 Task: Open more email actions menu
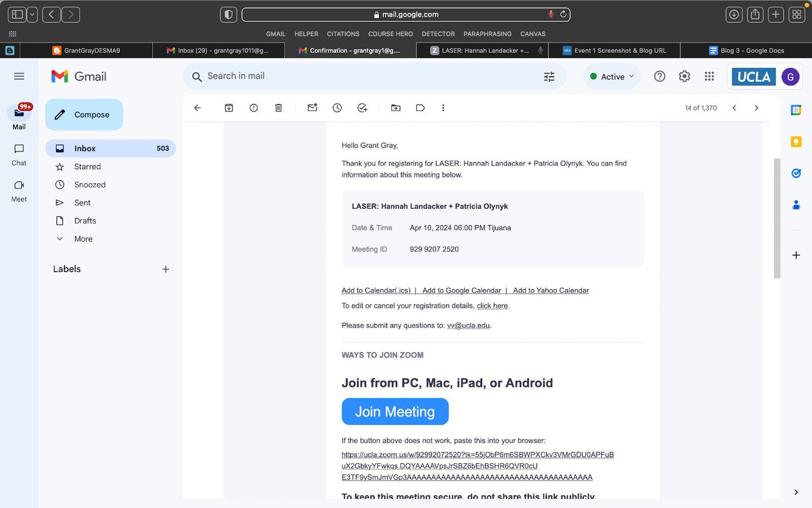coord(443,108)
